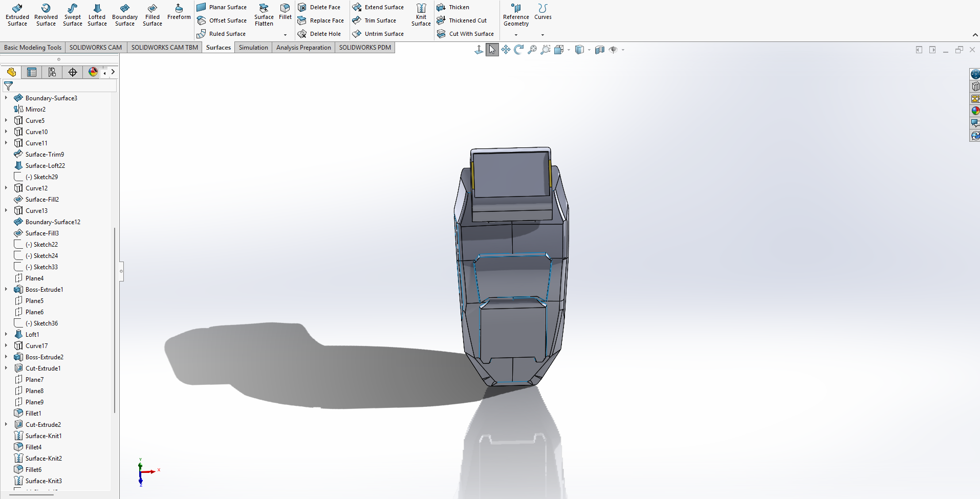Select the Lofted Surface tool
980x499 pixels.
(97, 14)
